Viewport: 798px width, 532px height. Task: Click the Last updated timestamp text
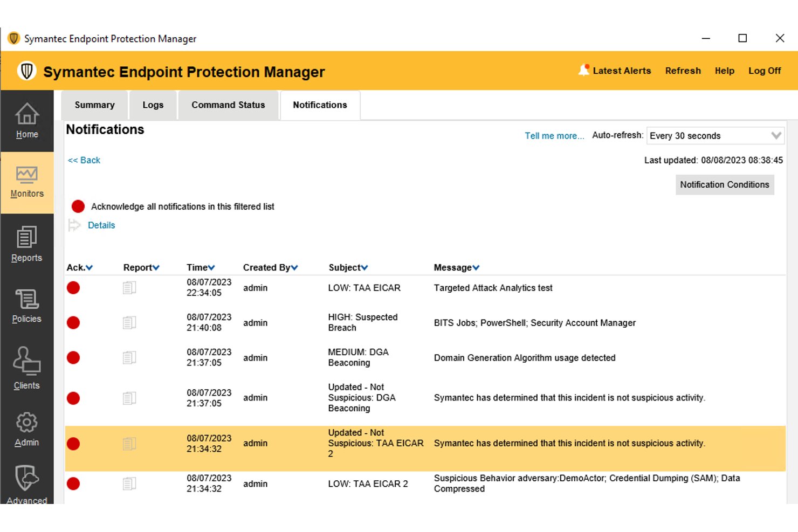tap(713, 160)
